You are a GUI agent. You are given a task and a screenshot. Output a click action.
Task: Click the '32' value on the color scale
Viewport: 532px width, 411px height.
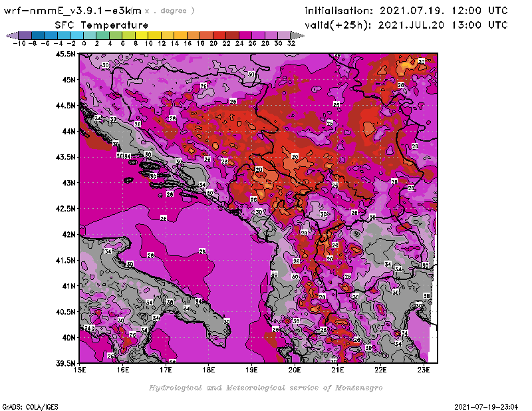click(291, 43)
